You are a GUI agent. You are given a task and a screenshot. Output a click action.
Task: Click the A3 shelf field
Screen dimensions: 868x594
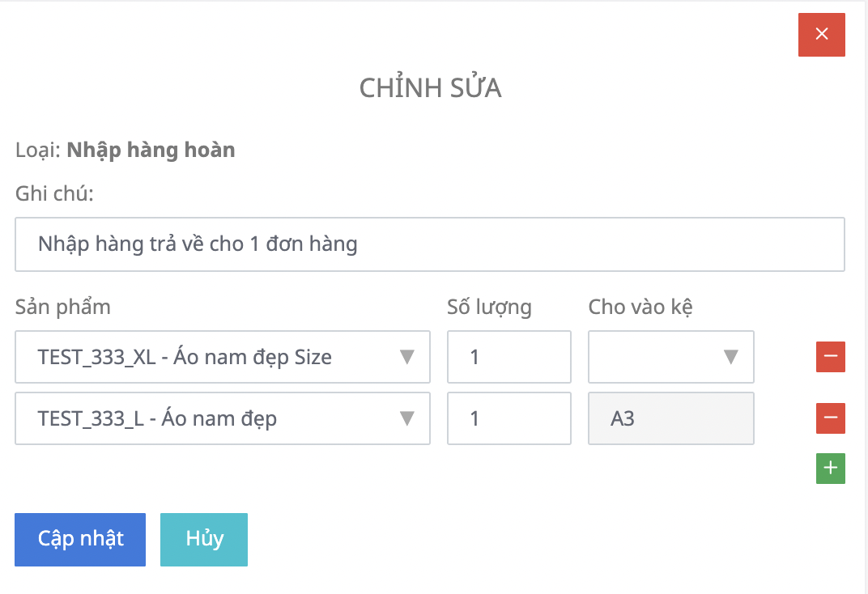pyautogui.click(x=670, y=418)
